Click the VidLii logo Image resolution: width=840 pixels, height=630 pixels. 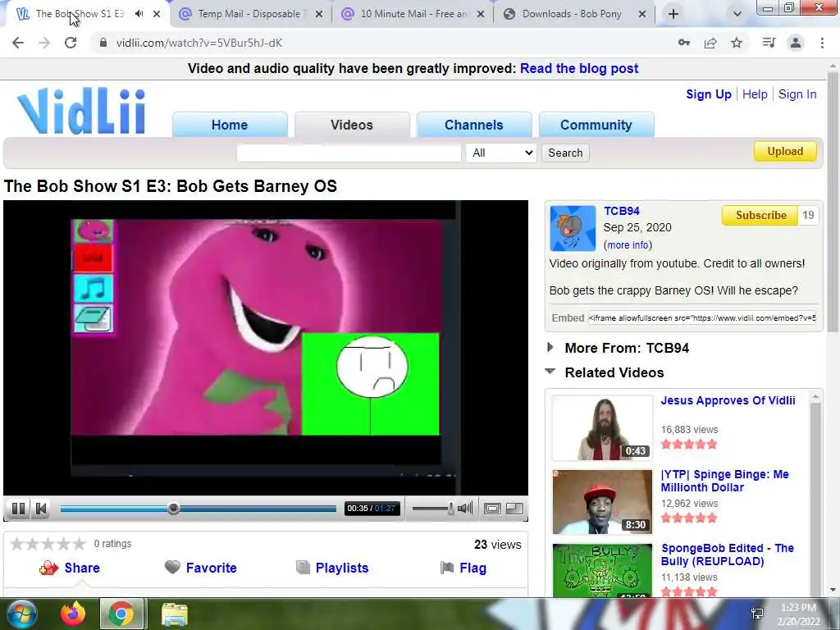click(x=81, y=111)
